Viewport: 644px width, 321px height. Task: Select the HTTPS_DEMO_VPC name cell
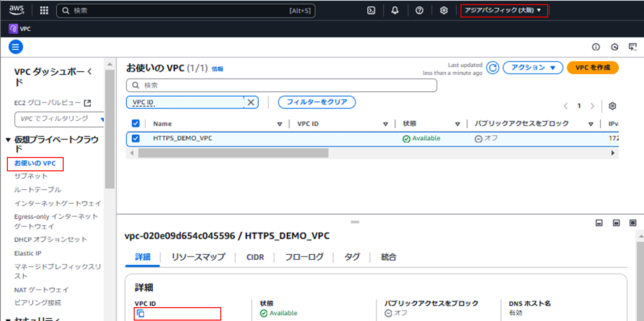click(183, 138)
